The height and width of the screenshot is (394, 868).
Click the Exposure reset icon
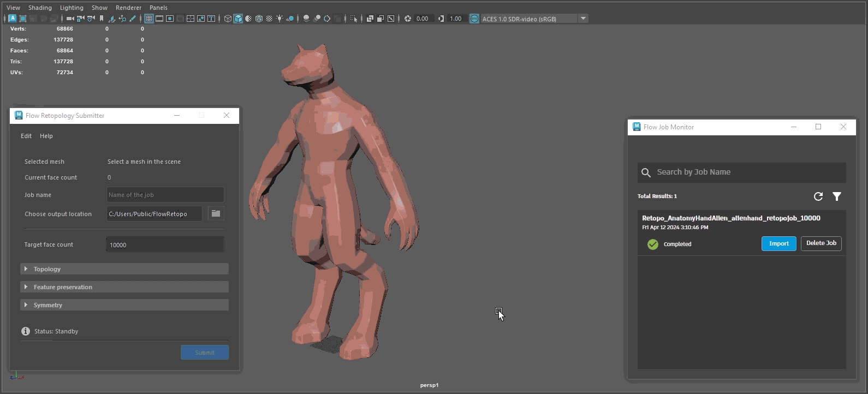pyautogui.click(x=407, y=19)
